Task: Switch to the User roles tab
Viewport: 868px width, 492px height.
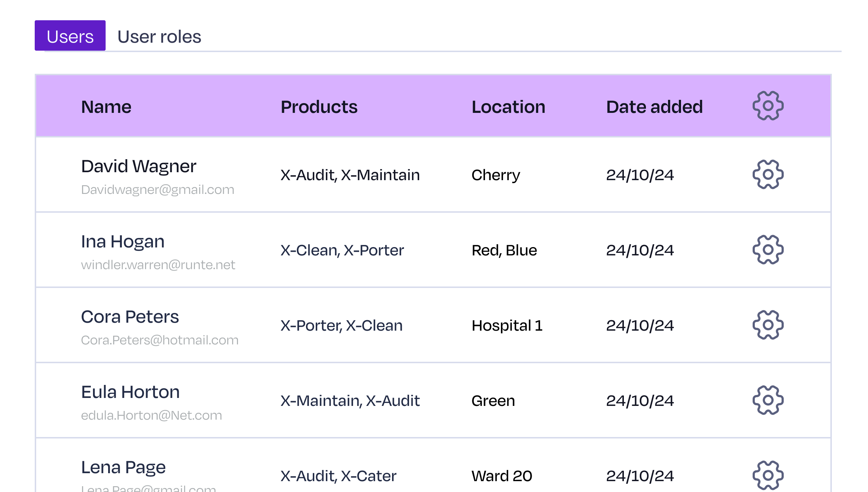Action: point(159,37)
